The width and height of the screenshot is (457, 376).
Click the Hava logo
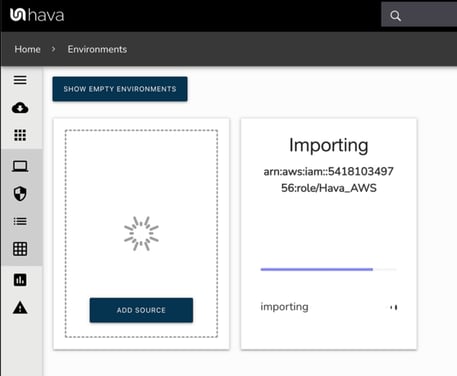(x=37, y=15)
